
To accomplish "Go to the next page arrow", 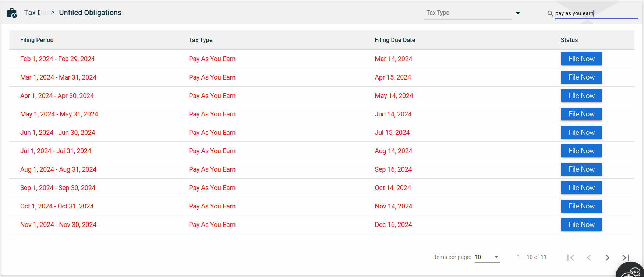I will click(x=607, y=257).
